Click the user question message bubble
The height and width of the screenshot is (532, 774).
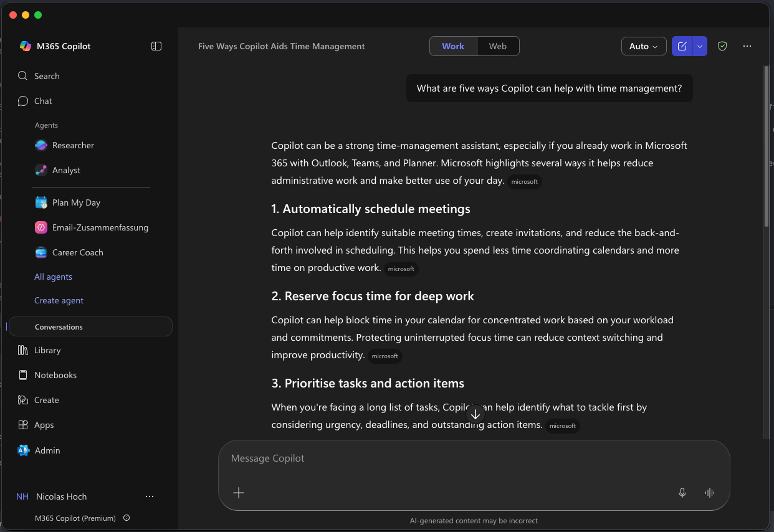pyautogui.click(x=549, y=88)
